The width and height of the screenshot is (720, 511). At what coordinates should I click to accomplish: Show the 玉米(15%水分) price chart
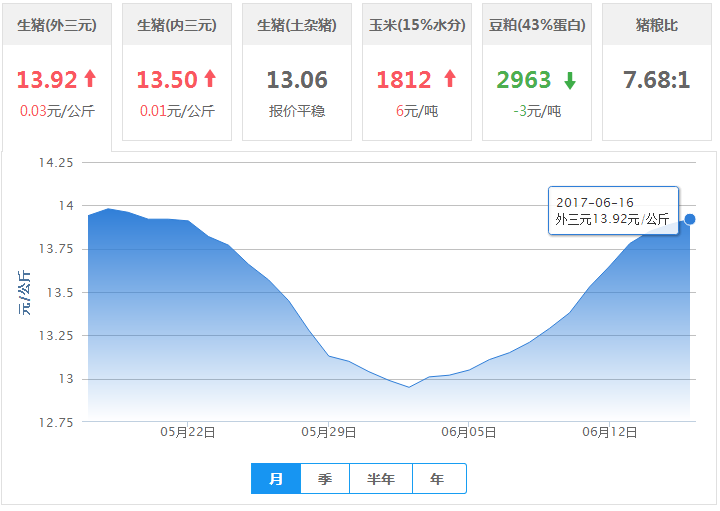(x=417, y=24)
